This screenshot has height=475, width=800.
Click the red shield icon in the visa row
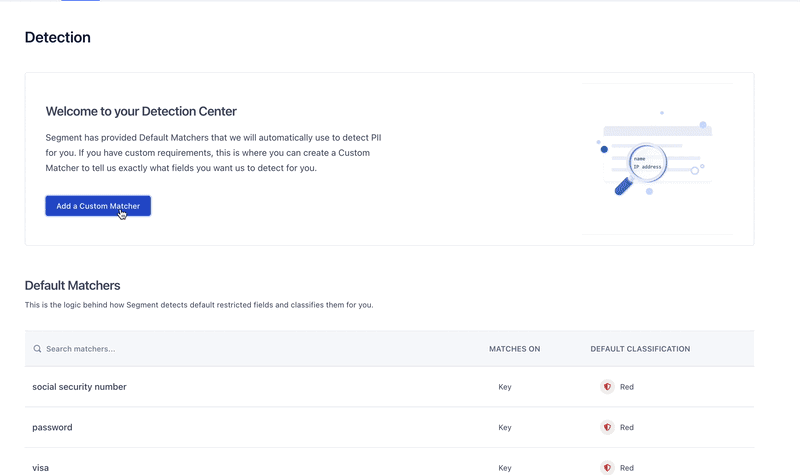(607, 467)
